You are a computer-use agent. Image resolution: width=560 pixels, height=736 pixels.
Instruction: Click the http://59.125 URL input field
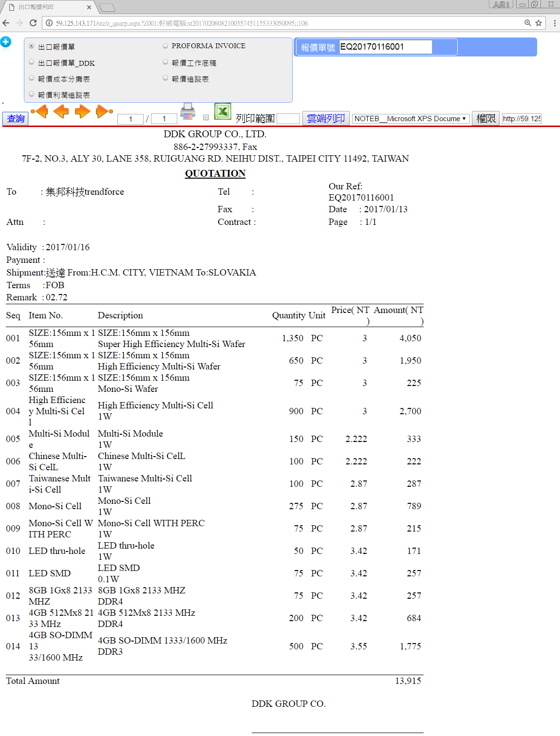point(522,119)
